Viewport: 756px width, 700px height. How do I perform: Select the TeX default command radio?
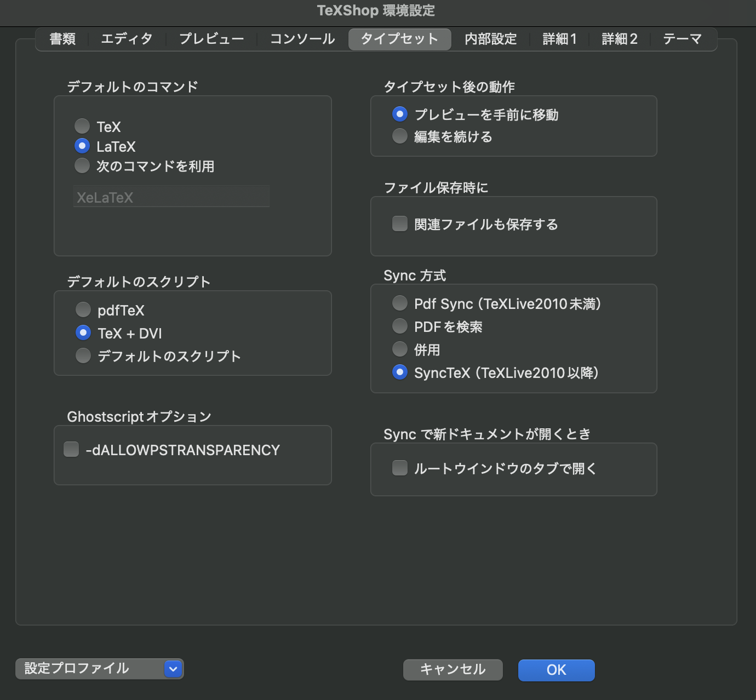coord(82,127)
